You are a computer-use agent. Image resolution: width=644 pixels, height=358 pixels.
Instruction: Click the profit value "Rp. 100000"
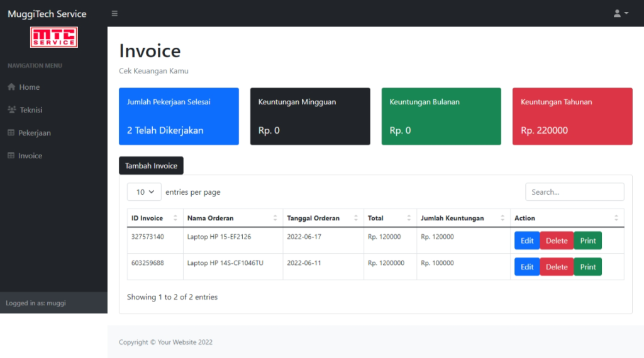437,263
